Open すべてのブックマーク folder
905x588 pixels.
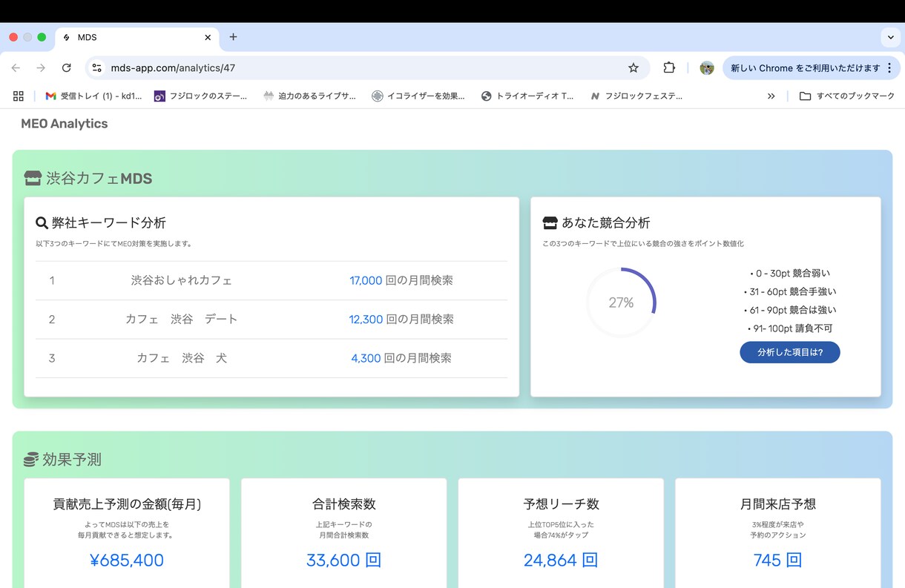pos(847,96)
